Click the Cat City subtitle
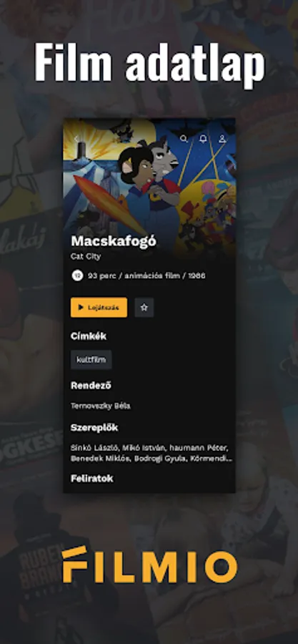 (x=86, y=256)
